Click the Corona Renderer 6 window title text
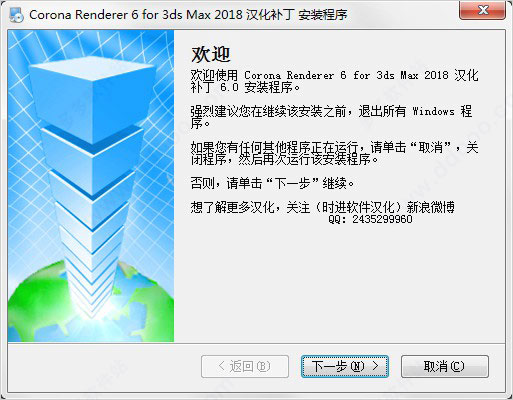 188,15
